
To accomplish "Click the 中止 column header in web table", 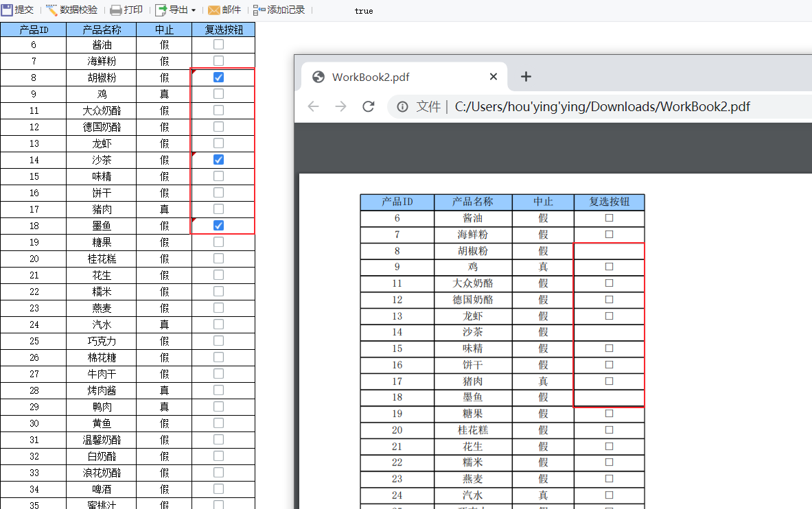I will [x=164, y=29].
